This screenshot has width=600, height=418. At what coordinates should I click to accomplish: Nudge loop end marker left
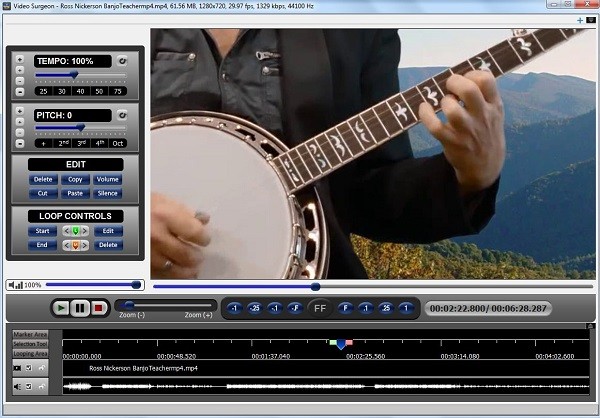[x=67, y=245]
